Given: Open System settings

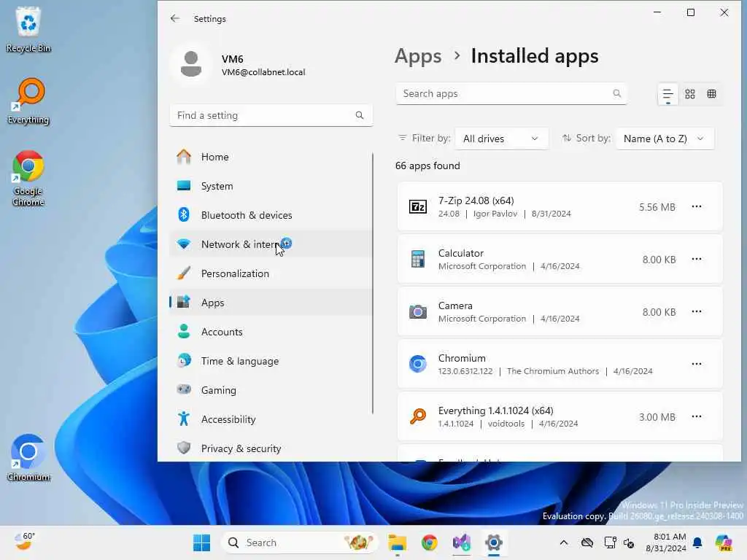Looking at the screenshot, I should point(271,186).
